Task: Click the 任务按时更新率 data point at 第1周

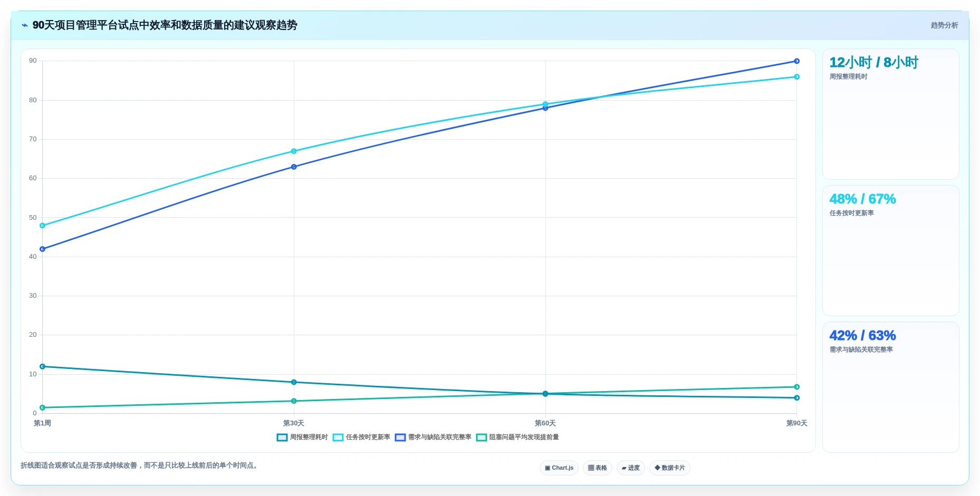Action: coord(43,226)
